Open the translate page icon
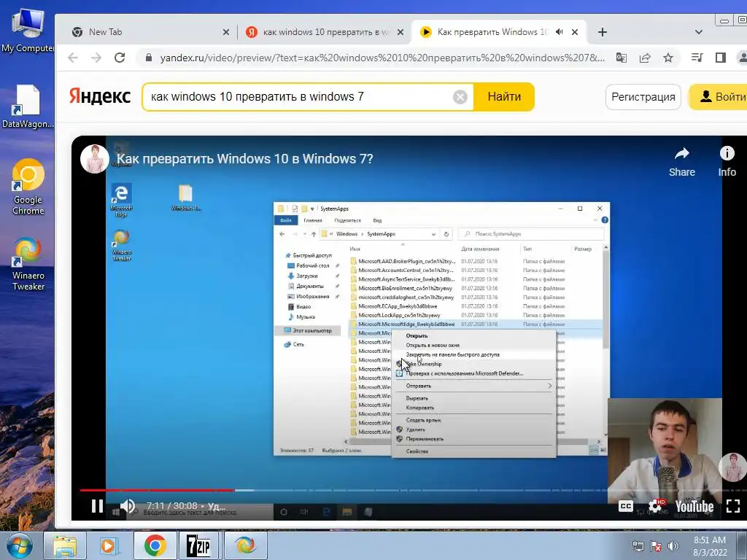 coord(622,58)
